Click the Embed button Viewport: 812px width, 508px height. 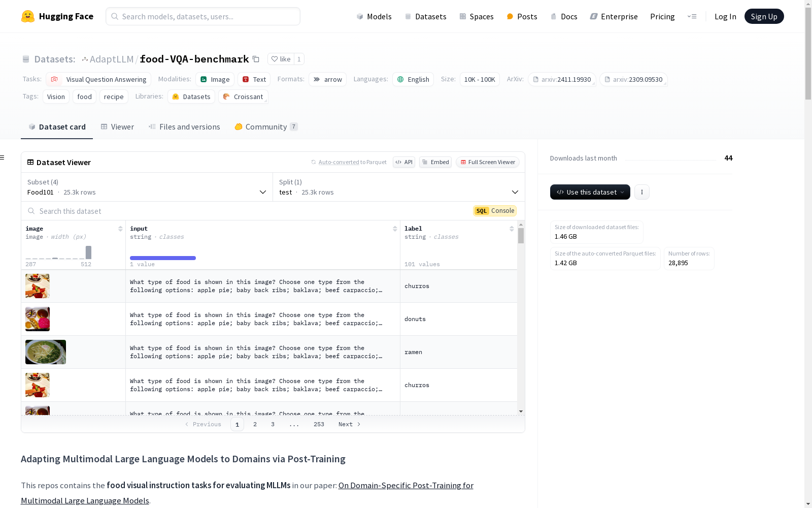coord(435,162)
